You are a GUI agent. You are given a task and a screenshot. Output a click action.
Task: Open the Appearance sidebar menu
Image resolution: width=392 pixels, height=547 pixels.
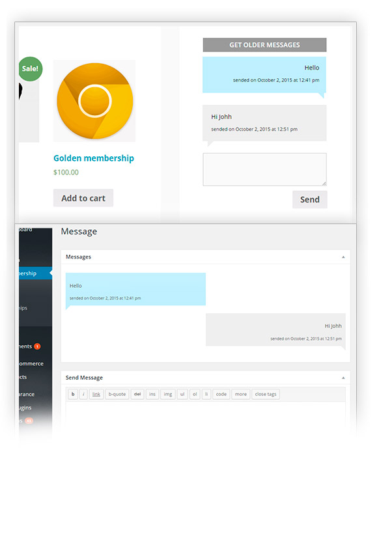[27, 394]
